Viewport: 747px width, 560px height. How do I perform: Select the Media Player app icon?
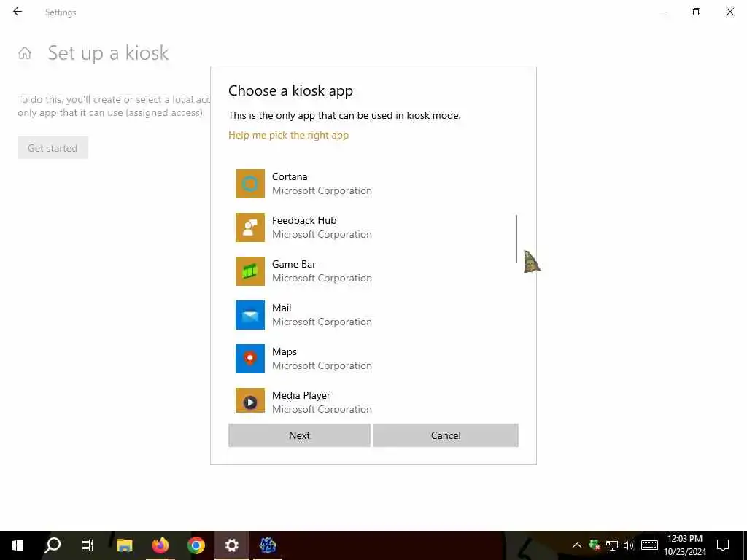point(250,400)
